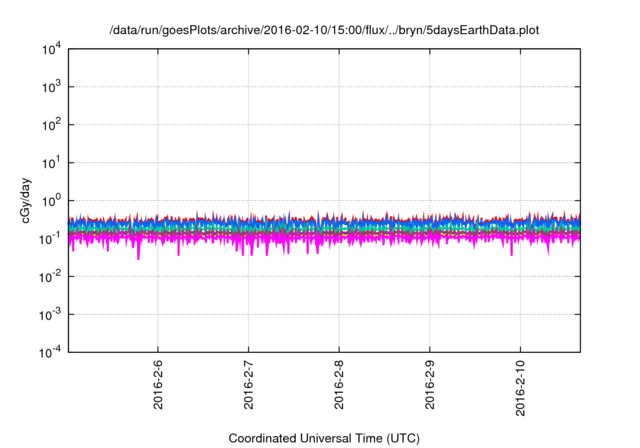640x448 pixels.
Task: Click the 2016-2-7 date tick label
Action: 248,384
